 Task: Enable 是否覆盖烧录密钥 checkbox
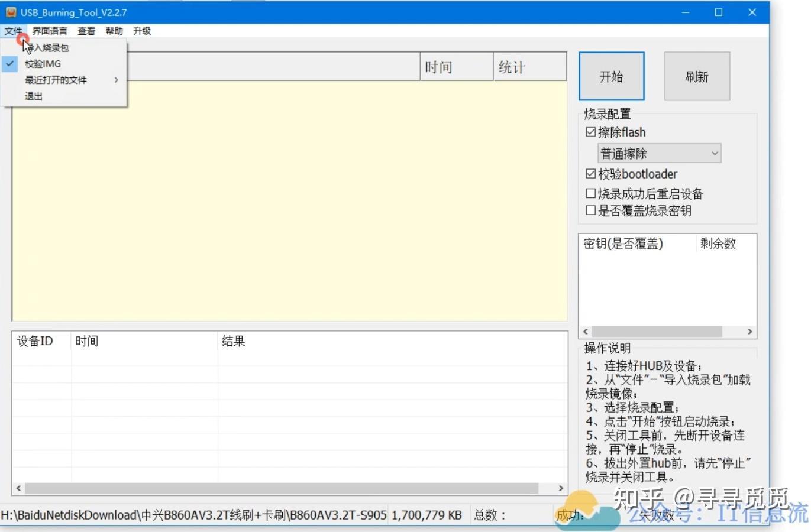(590, 210)
